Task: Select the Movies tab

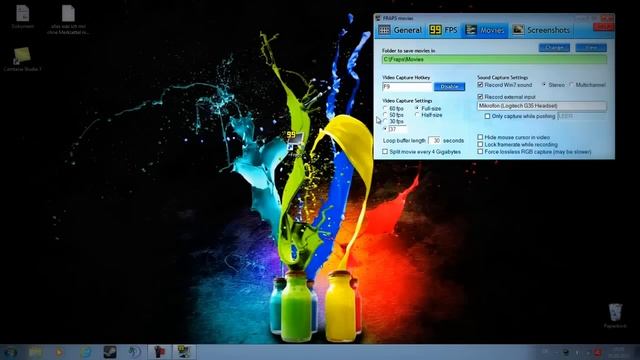Action: (x=485, y=30)
